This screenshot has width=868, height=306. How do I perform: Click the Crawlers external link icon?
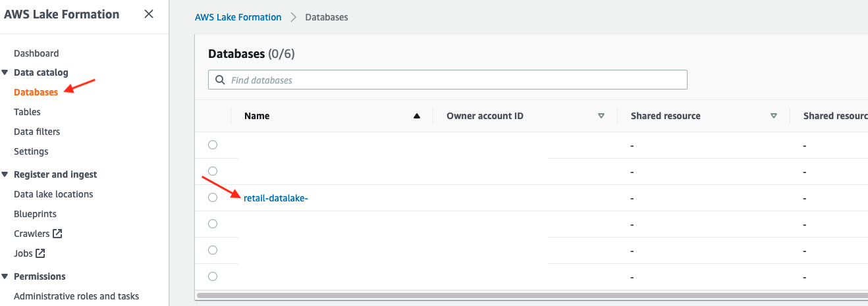tap(57, 234)
